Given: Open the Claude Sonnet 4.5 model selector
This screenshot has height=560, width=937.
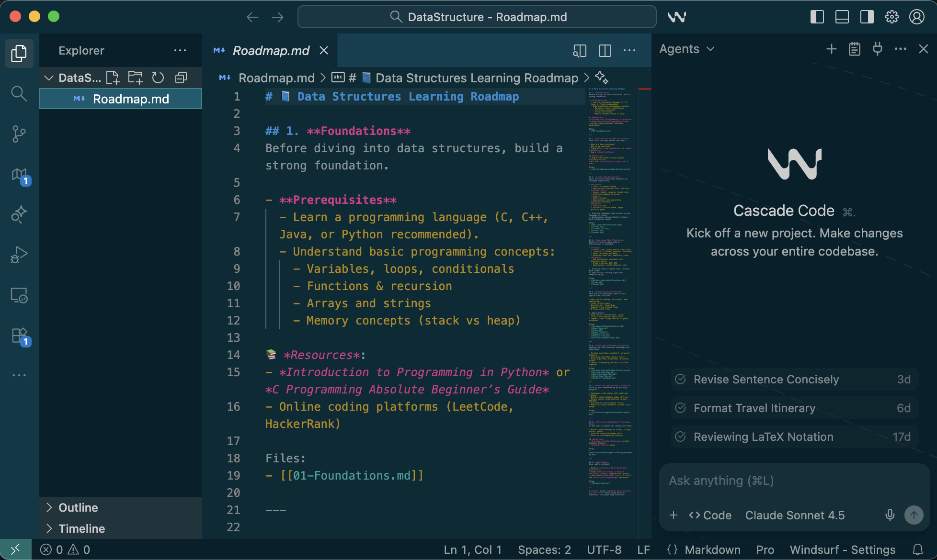Looking at the screenshot, I should point(795,515).
